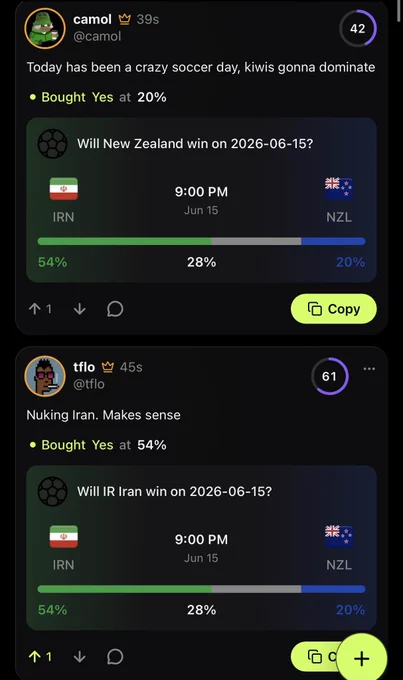Upvote tflo's Iran post
Image resolution: width=403 pixels, height=680 pixels.
click(x=35, y=657)
